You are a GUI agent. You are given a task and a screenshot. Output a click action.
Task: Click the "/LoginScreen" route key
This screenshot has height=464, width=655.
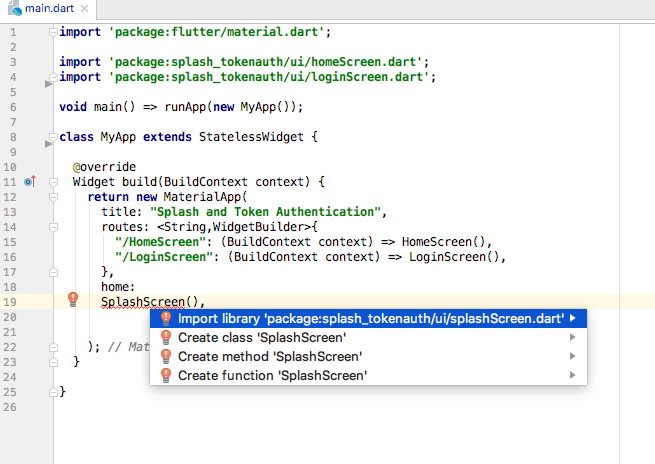coord(164,257)
